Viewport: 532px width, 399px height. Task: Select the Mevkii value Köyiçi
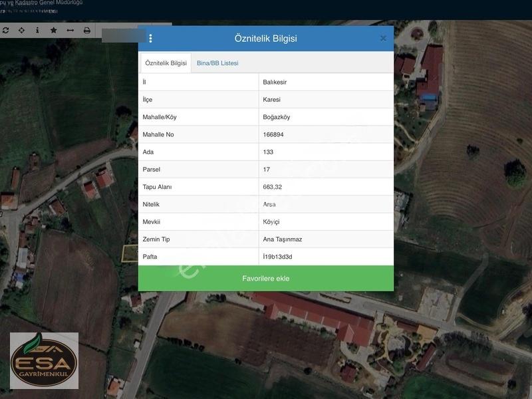tap(271, 222)
